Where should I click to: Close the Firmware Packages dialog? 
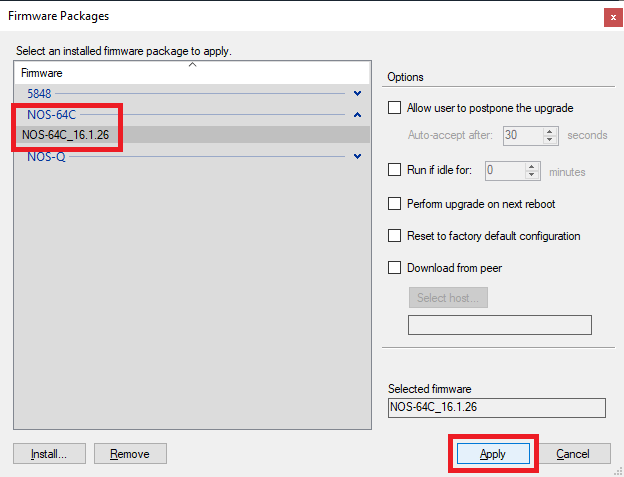coord(610,16)
